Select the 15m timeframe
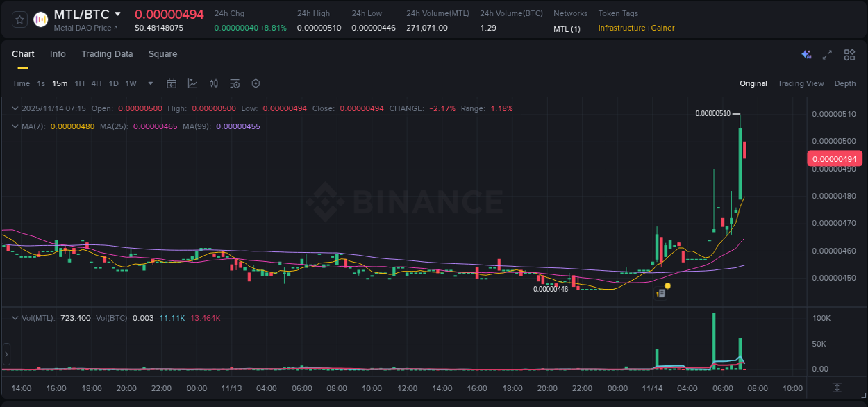The image size is (868, 407). point(60,83)
